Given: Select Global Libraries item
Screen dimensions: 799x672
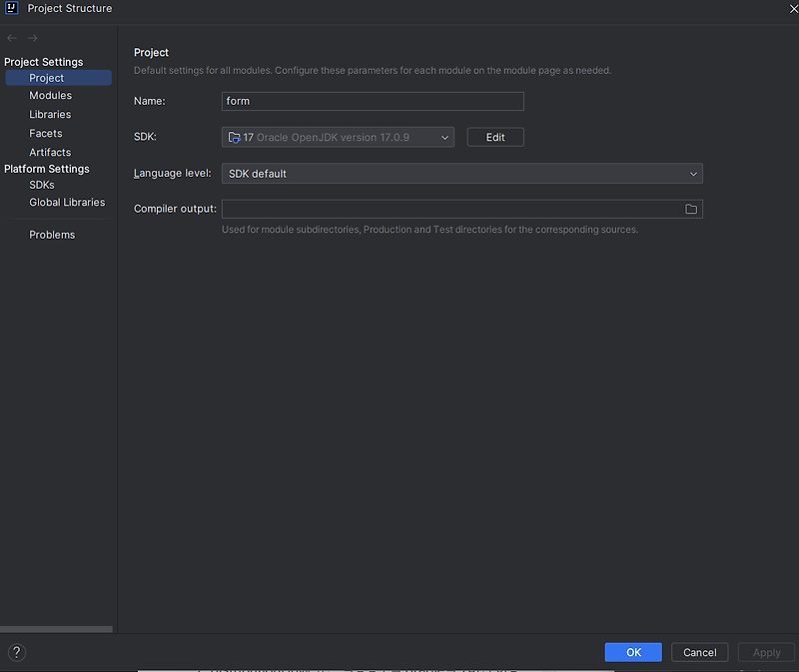Looking at the screenshot, I should click(x=67, y=203).
